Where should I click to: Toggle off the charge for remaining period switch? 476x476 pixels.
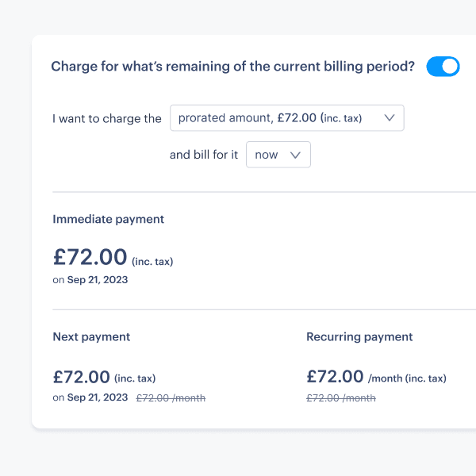click(x=443, y=67)
